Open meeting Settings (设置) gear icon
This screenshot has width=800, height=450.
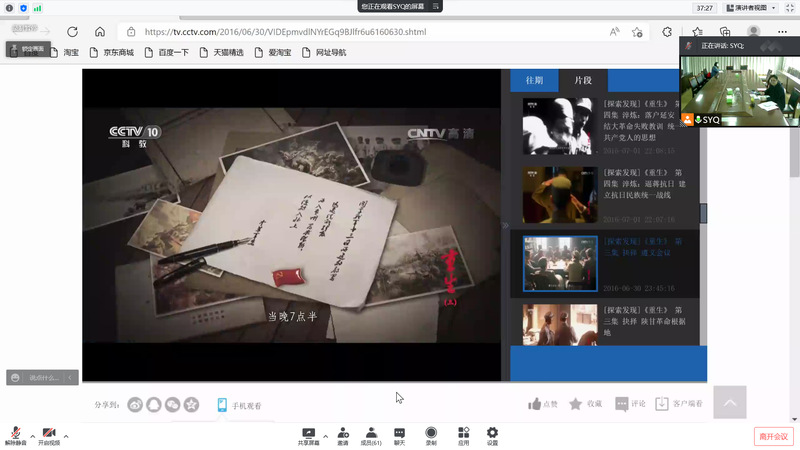point(492,432)
